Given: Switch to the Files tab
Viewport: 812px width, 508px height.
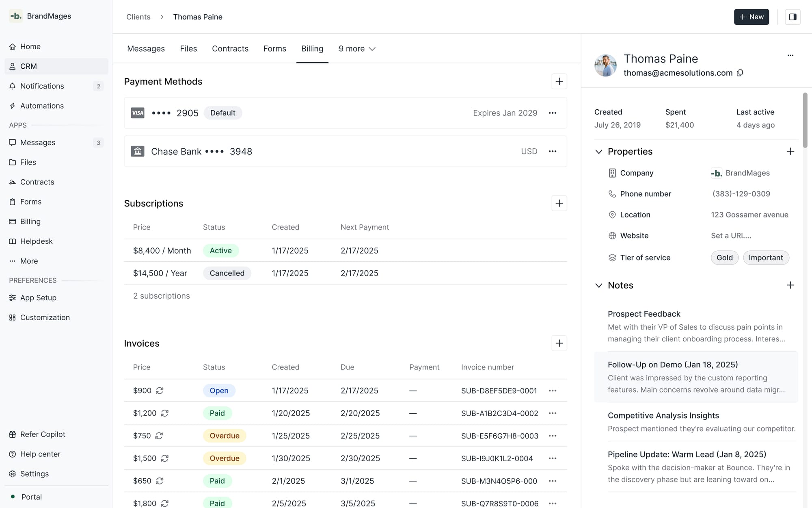Looking at the screenshot, I should (188, 49).
